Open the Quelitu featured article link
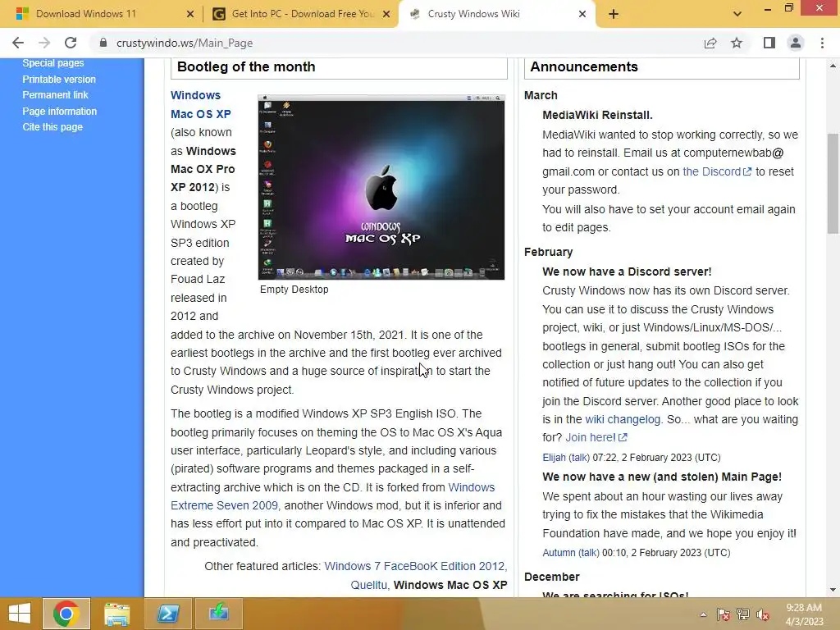Image resolution: width=840 pixels, height=630 pixels. (368, 585)
